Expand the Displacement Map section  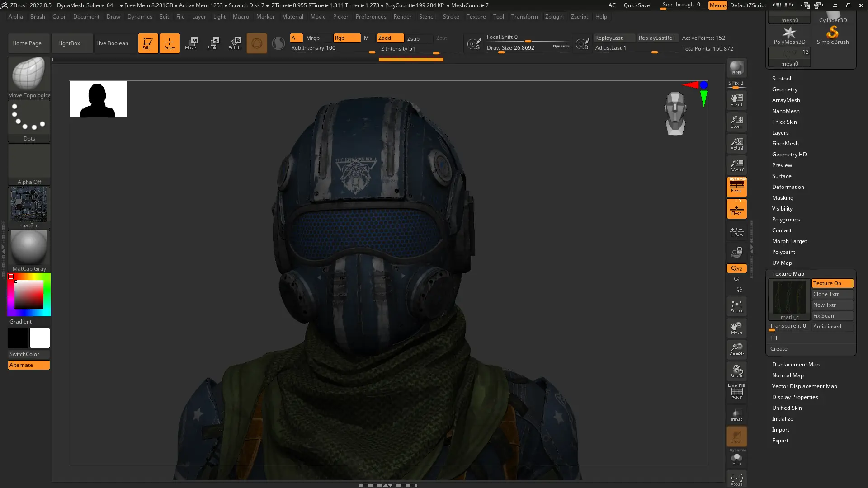(x=795, y=365)
